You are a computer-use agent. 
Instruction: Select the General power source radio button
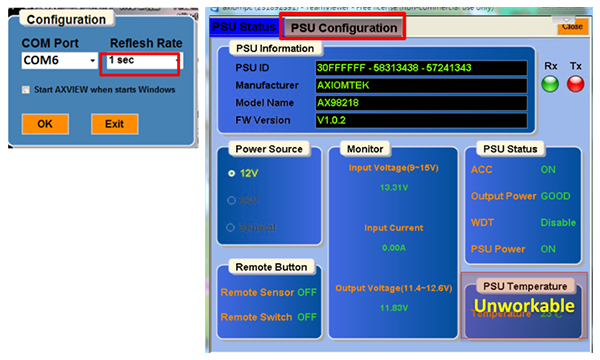point(230,228)
